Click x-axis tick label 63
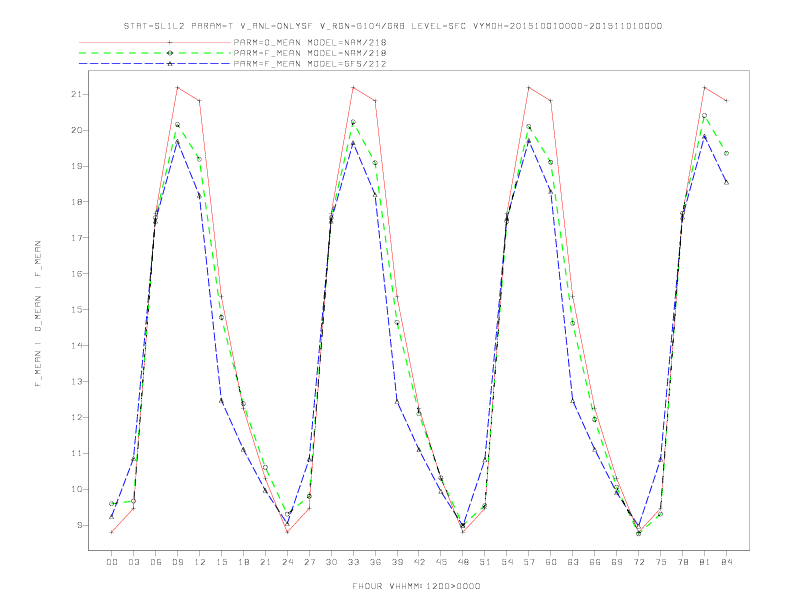792x612 pixels. pyautogui.click(x=573, y=562)
